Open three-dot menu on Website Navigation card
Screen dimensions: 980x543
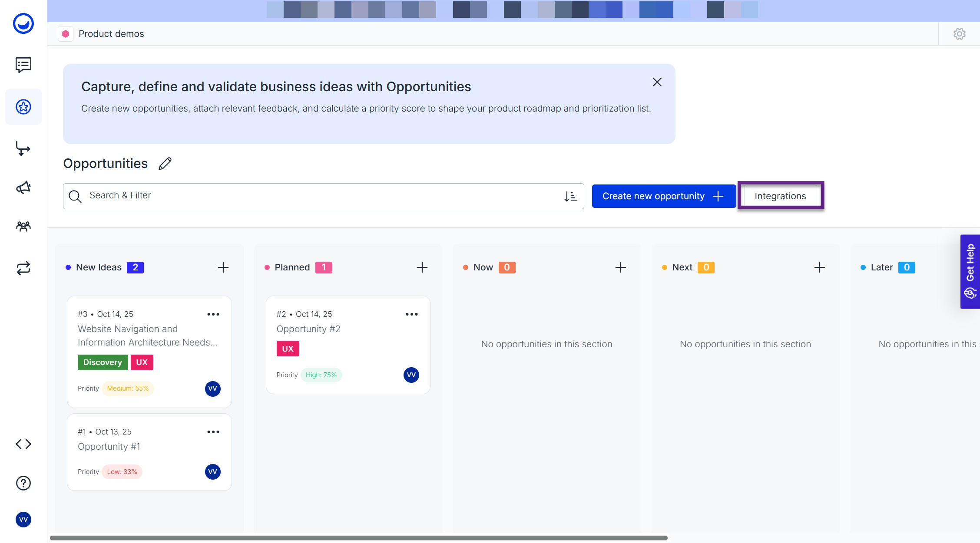[213, 314]
